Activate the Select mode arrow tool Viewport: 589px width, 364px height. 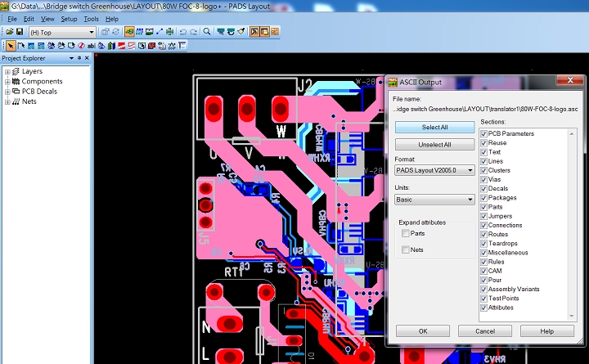click(10, 45)
